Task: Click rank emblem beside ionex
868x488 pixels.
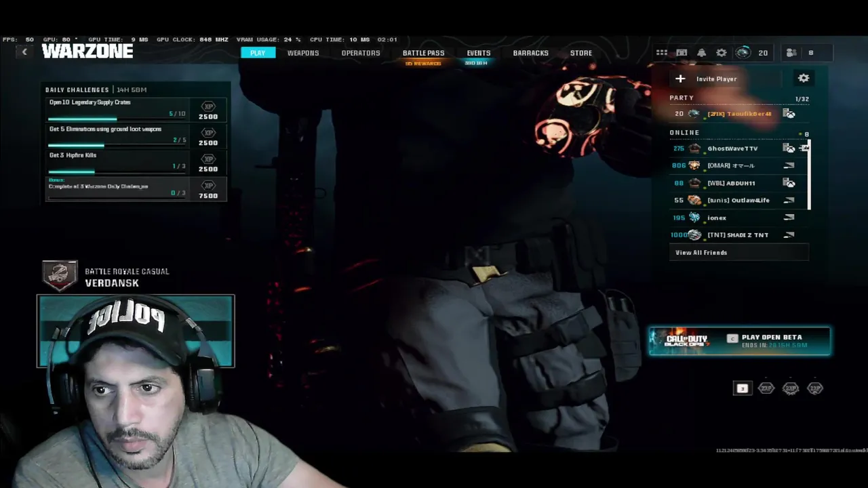Action: click(x=694, y=218)
